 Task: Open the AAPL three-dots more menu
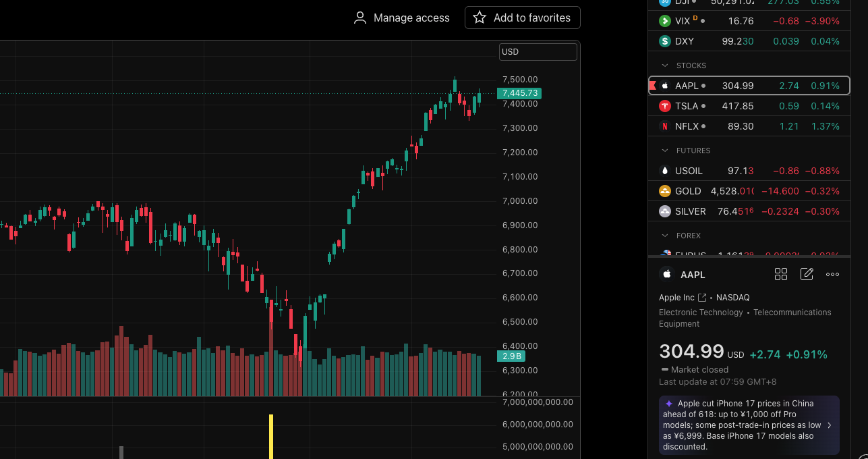click(x=832, y=274)
